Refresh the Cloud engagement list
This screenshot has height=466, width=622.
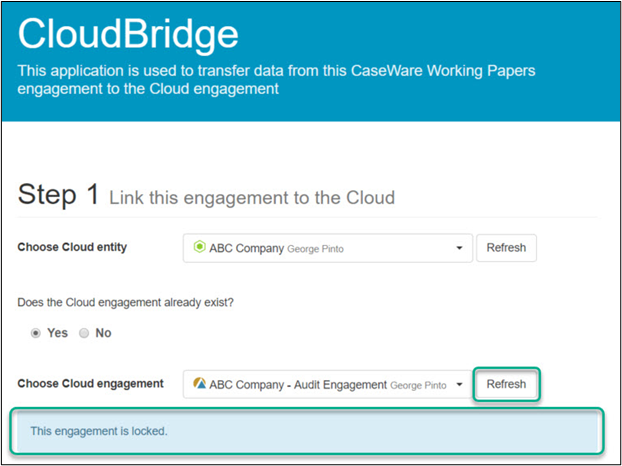point(506,384)
